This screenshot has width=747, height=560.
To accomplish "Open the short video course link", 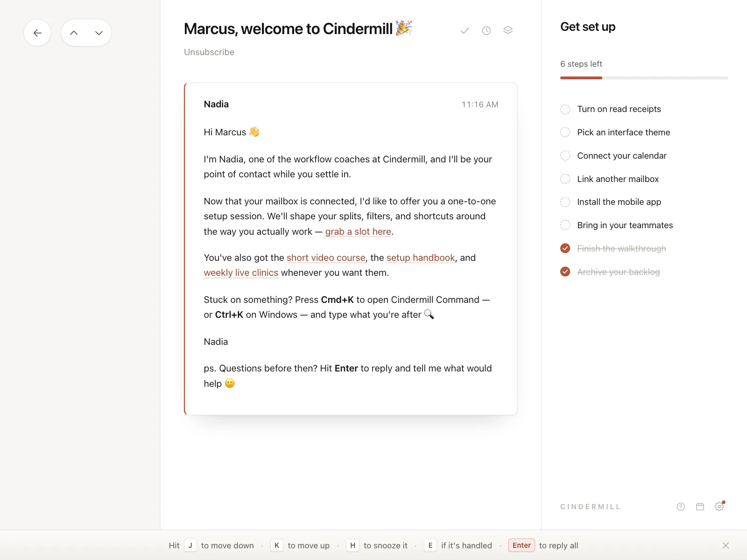I will click(x=326, y=258).
